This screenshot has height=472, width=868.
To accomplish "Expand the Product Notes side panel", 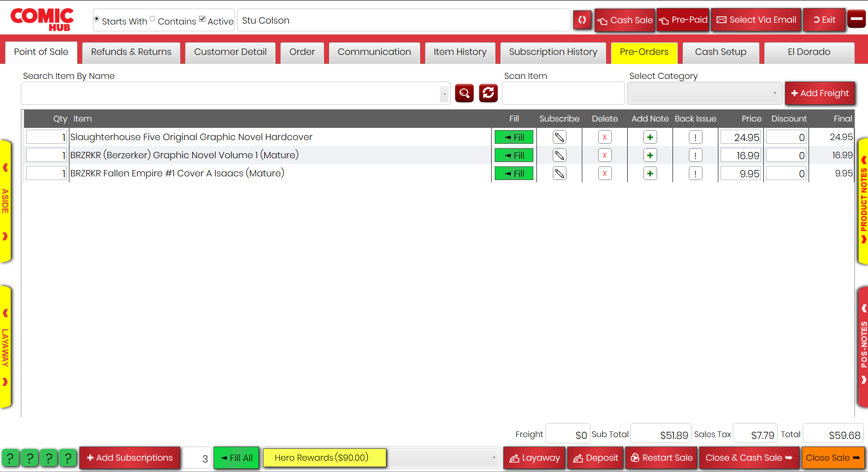I will [863, 201].
